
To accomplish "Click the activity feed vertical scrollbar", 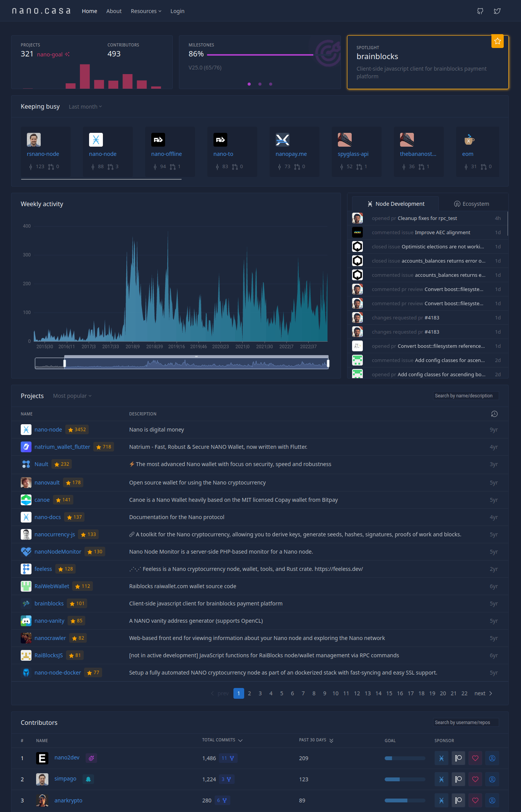I will 508,223.
